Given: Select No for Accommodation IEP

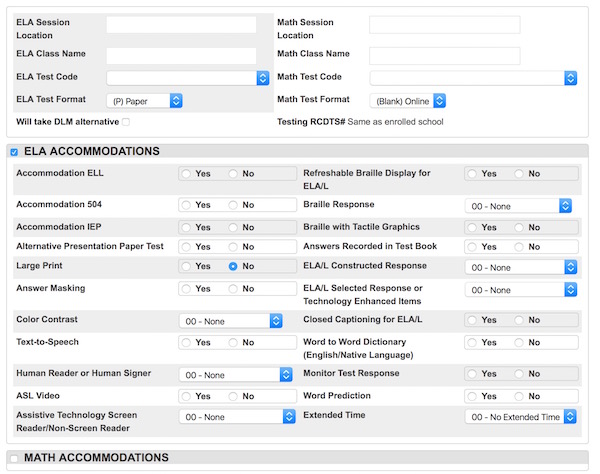Looking at the screenshot, I should 233,228.
